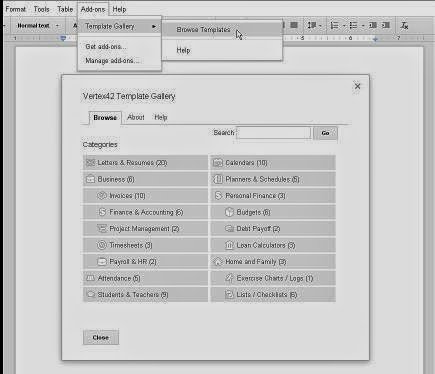The image size is (435, 374).
Task: Click the Lists / Checklists icon
Action: click(x=229, y=295)
